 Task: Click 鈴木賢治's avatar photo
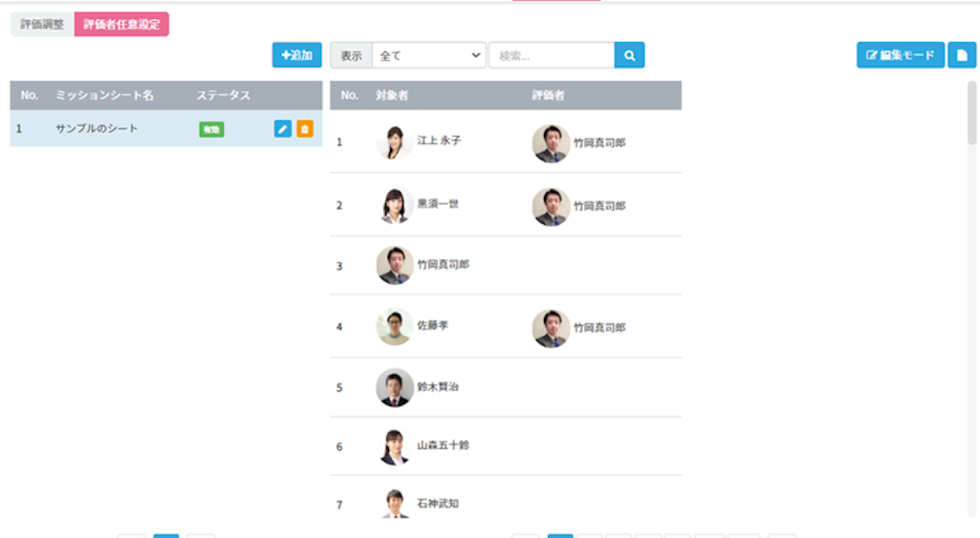click(x=394, y=387)
